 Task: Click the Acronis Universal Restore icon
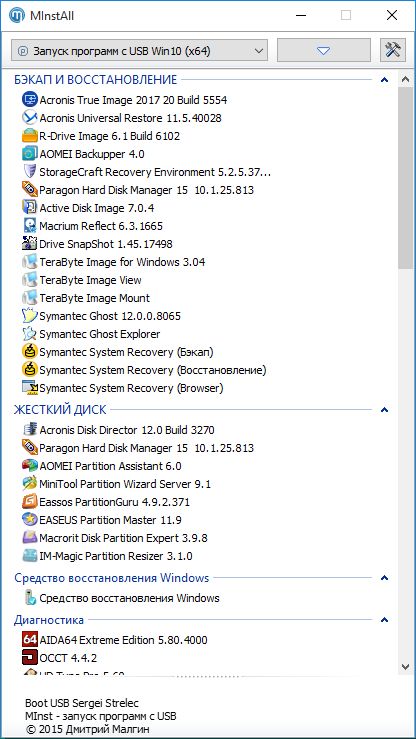point(30,118)
